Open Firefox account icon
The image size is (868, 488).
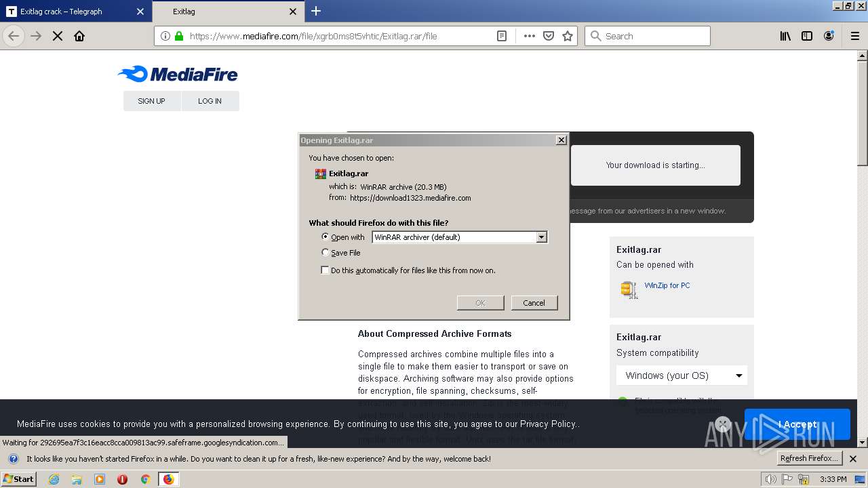click(x=829, y=36)
